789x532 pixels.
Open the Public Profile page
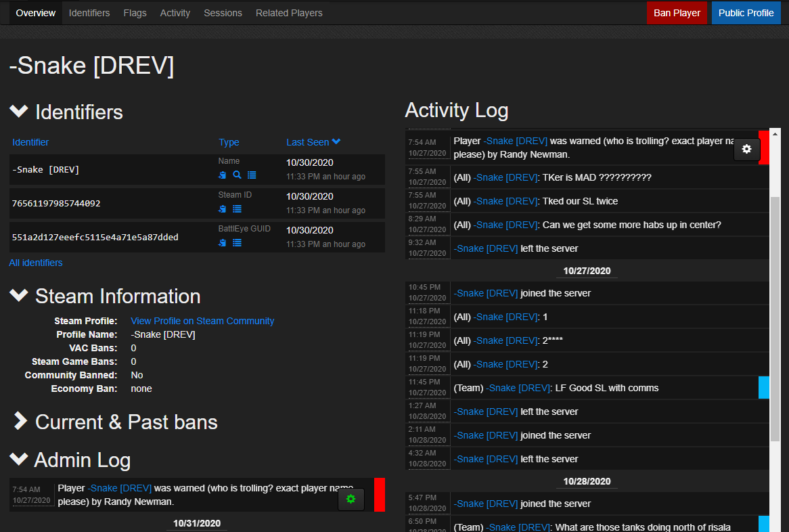pos(746,13)
